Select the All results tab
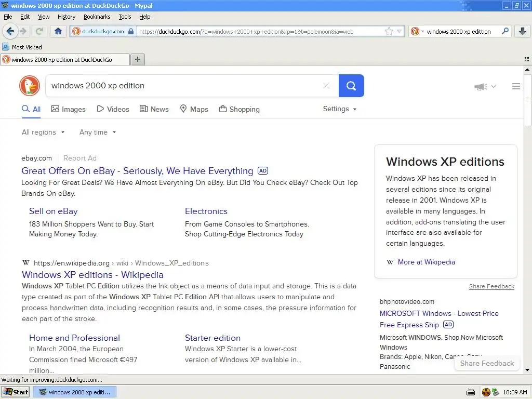This screenshot has width=532, height=399. tap(31, 109)
